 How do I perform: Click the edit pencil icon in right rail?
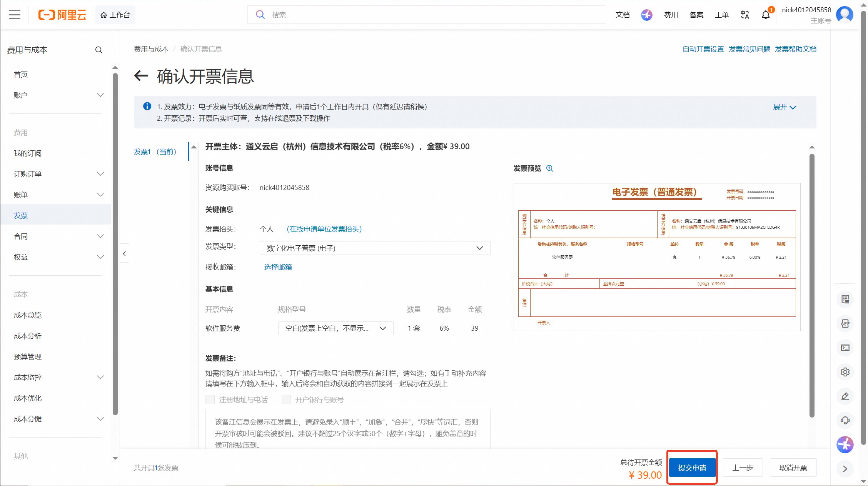tap(845, 396)
